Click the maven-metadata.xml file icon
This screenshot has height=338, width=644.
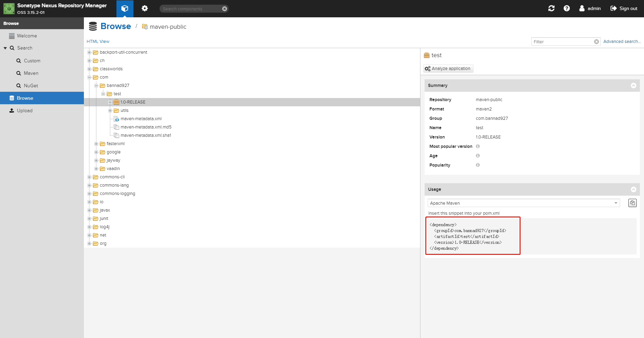pyautogui.click(x=116, y=119)
